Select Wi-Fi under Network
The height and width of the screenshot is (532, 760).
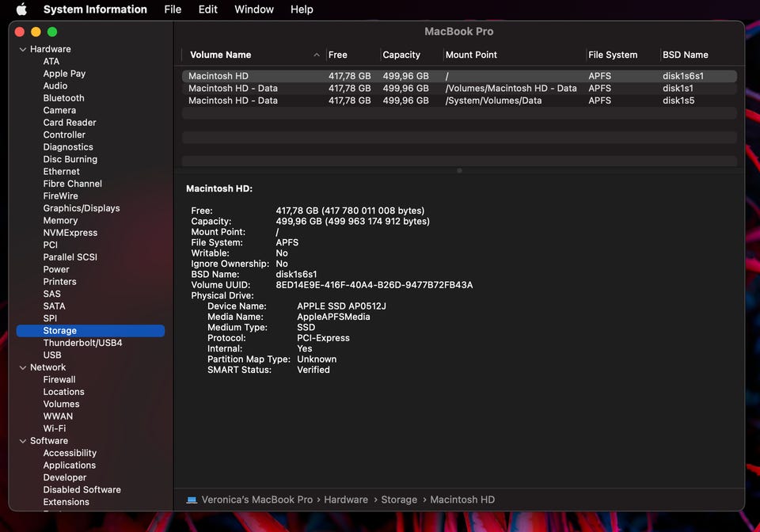[x=55, y=428]
